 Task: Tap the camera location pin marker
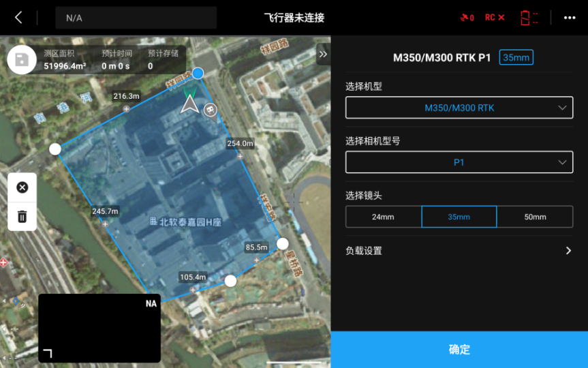pyautogui.click(x=211, y=110)
